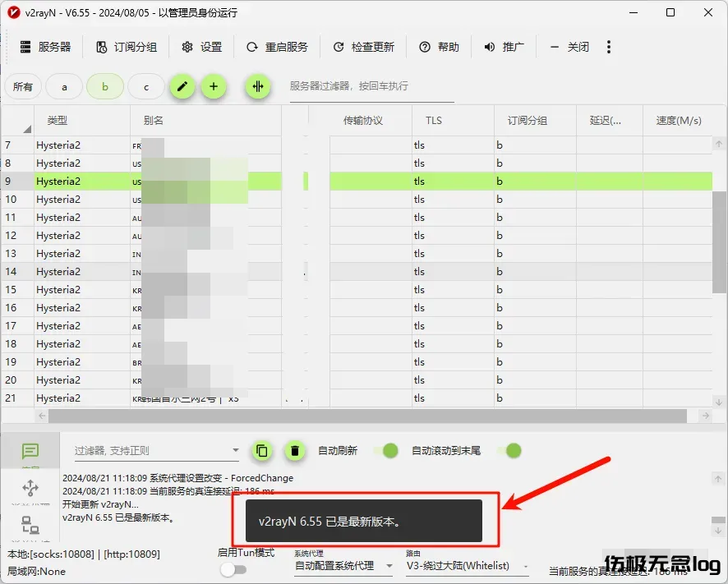Click the v2rayN app icon in title bar

pyautogui.click(x=13, y=12)
